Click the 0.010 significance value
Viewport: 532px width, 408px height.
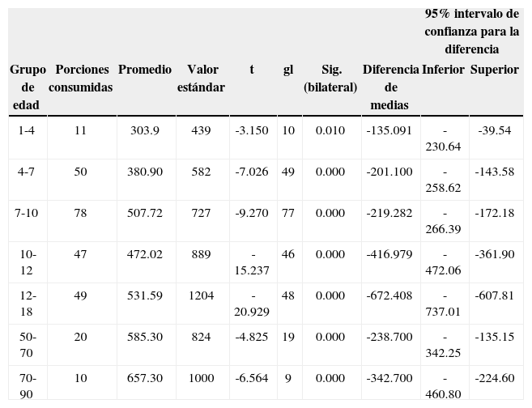click(x=330, y=130)
